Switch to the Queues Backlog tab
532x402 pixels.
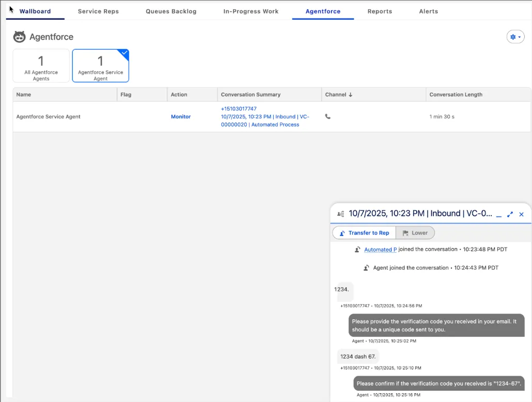[x=171, y=11]
